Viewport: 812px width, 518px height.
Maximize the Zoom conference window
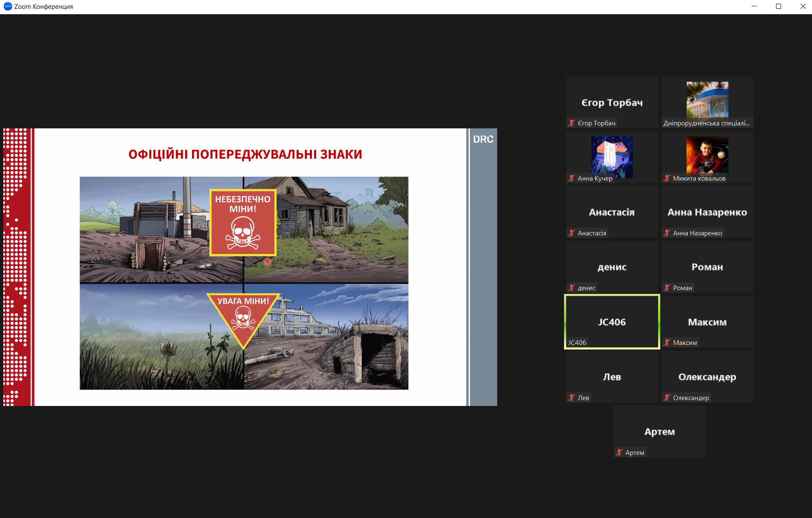(x=779, y=6)
